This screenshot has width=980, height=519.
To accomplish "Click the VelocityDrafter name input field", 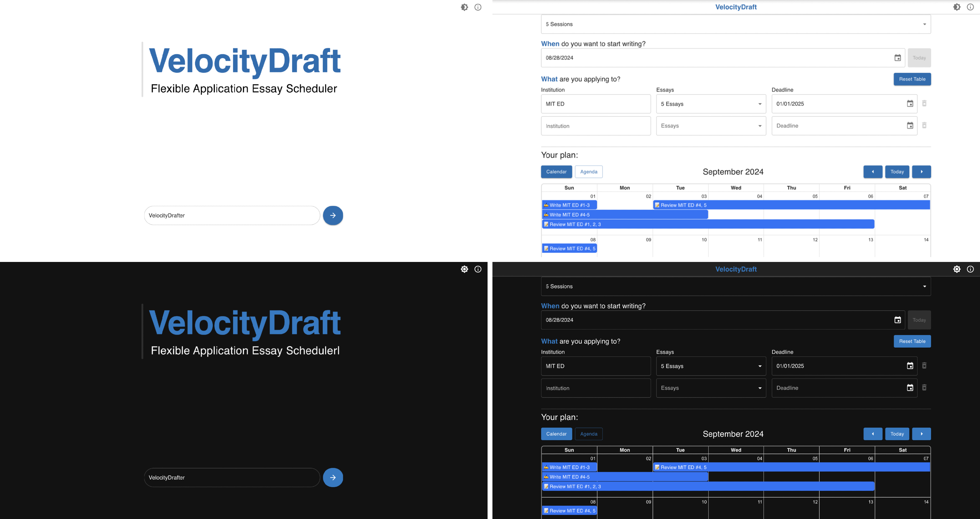I will [232, 215].
